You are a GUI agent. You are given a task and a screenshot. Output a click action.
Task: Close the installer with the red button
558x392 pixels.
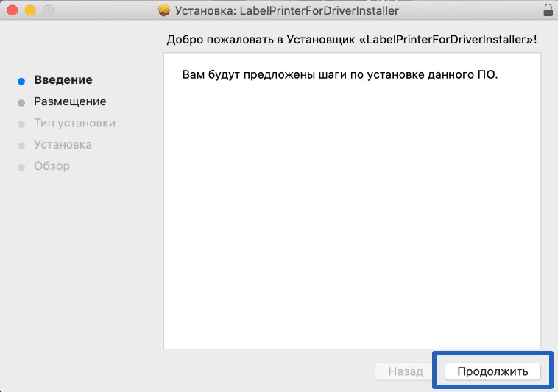coord(13,11)
